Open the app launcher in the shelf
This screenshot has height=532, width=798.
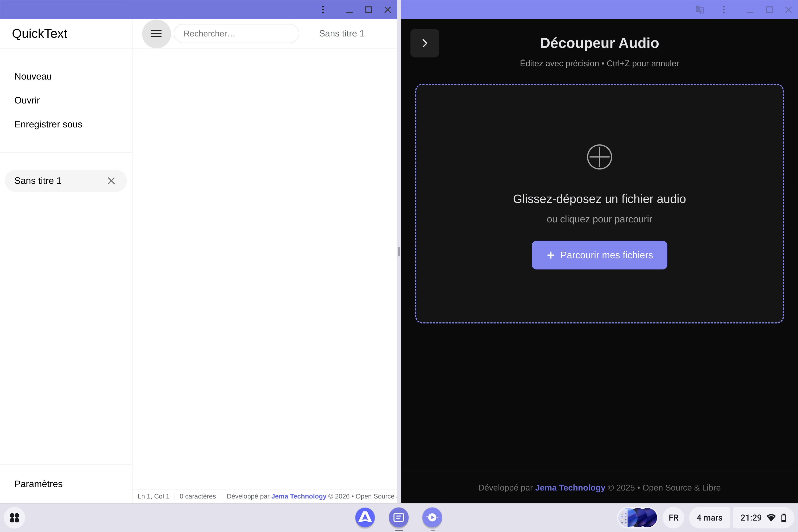tap(15, 517)
